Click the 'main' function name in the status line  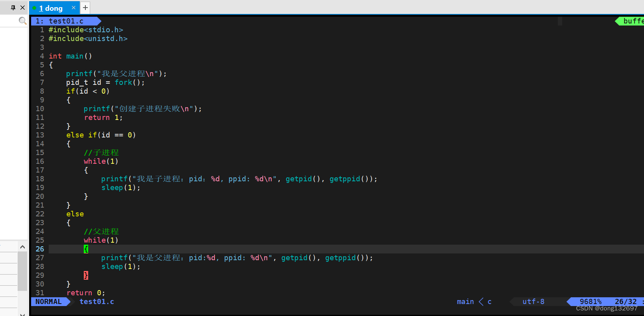click(x=465, y=302)
